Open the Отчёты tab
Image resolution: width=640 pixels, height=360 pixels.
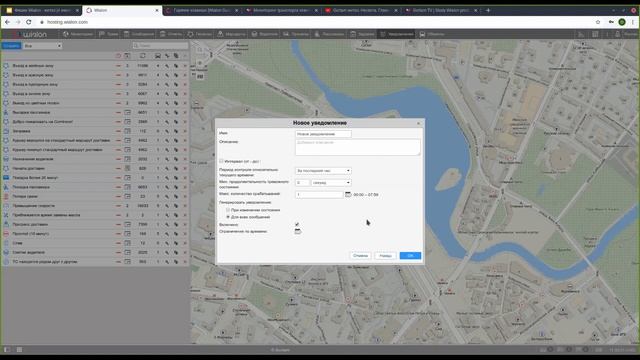pos(171,34)
